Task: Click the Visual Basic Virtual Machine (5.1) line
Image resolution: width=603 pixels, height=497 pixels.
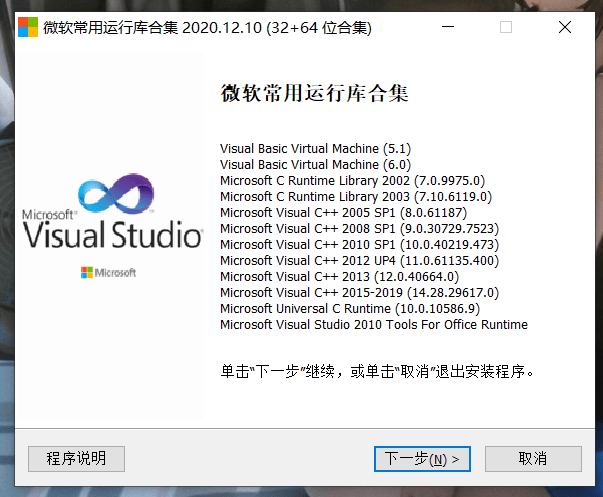Action: click(x=315, y=148)
